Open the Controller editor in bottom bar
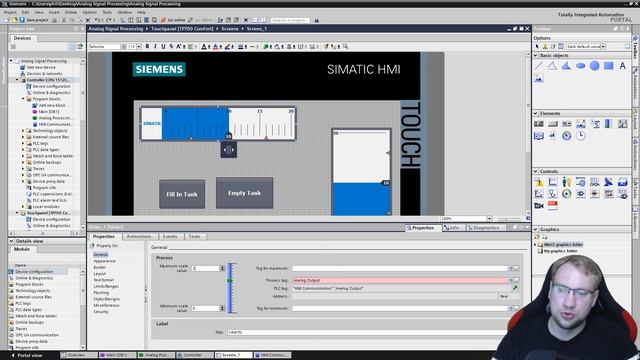 194,356
